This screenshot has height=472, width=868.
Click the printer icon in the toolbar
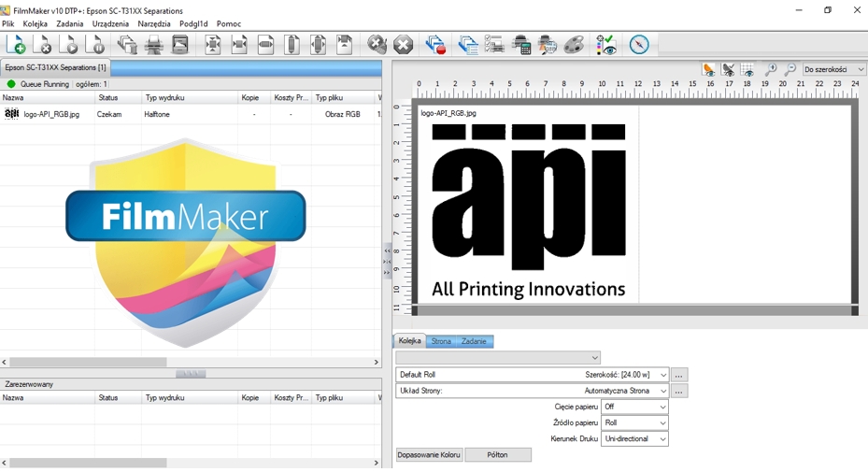[x=154, y=45]
